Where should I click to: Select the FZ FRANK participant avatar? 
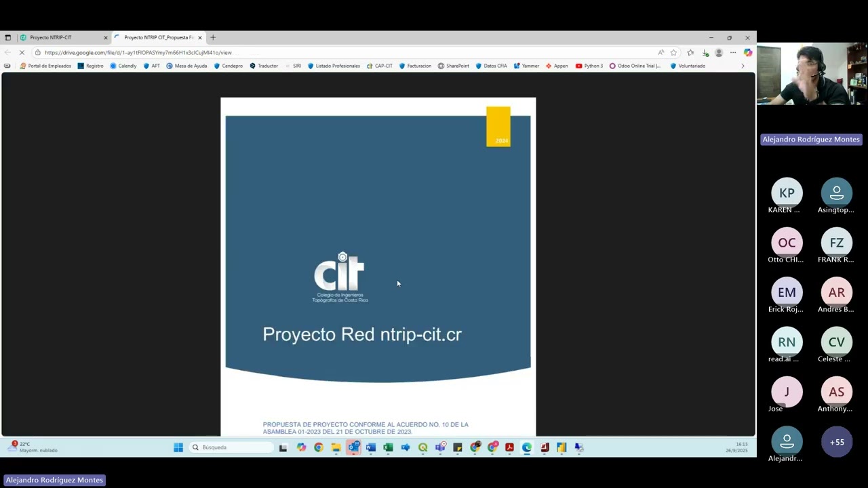pyautogui.click(x=837, y=243)
